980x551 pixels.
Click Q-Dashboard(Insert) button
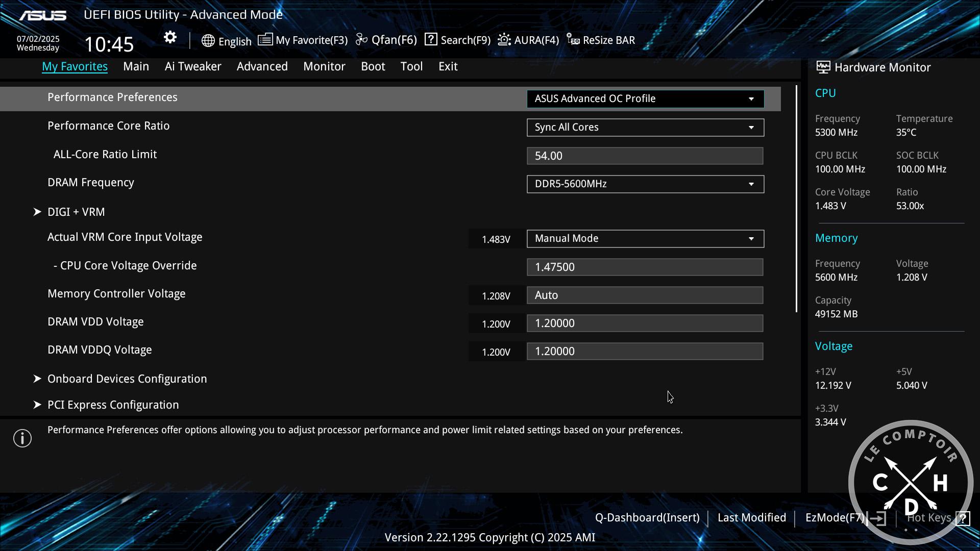[x=647, y=517]
